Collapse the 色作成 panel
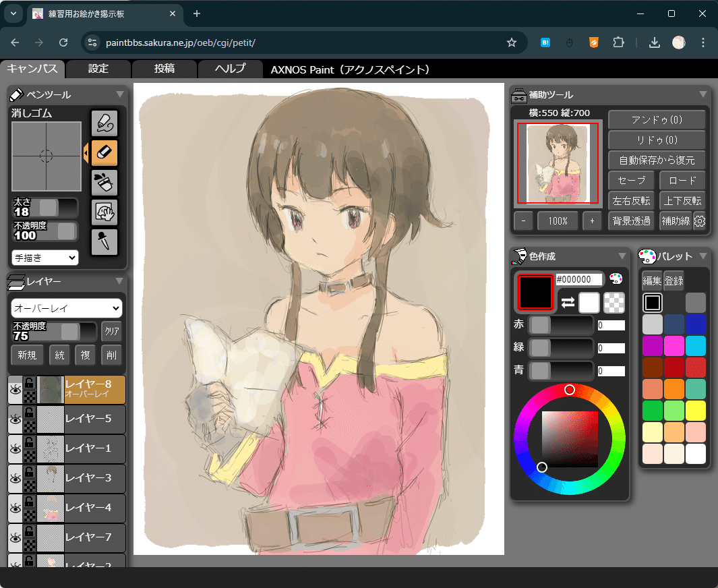 622,256
